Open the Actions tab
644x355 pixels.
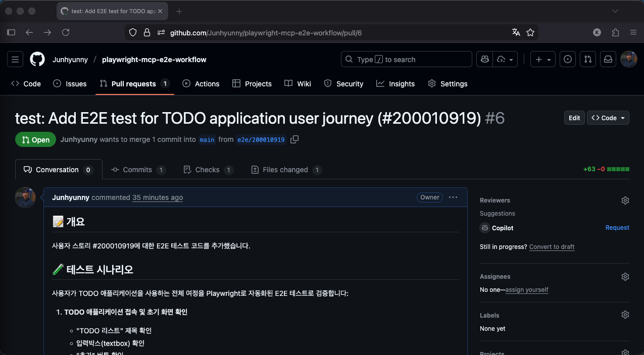(201, 84)
